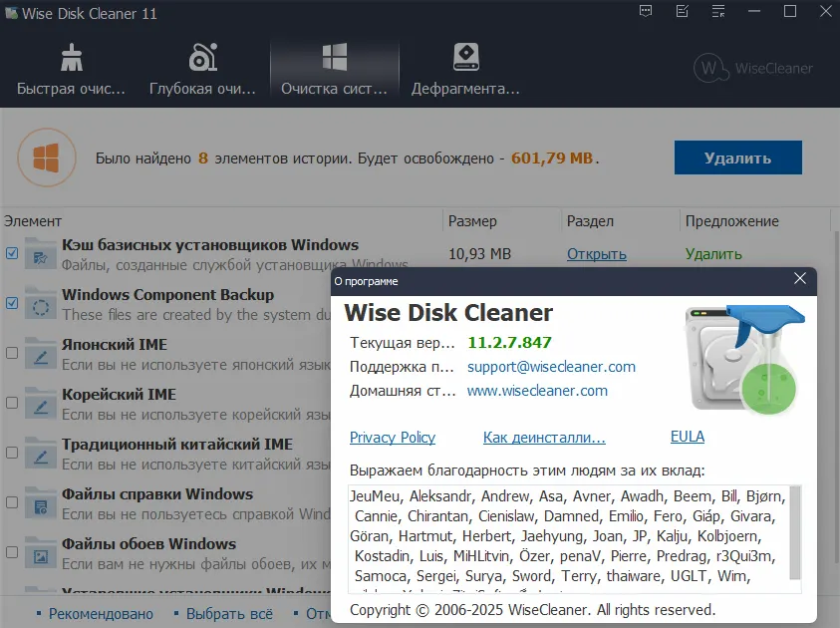The height and width of the screenshot is (628, 840).
Task: Open the www.wisecleaner.com homepage link
Action: click(537, 391)
